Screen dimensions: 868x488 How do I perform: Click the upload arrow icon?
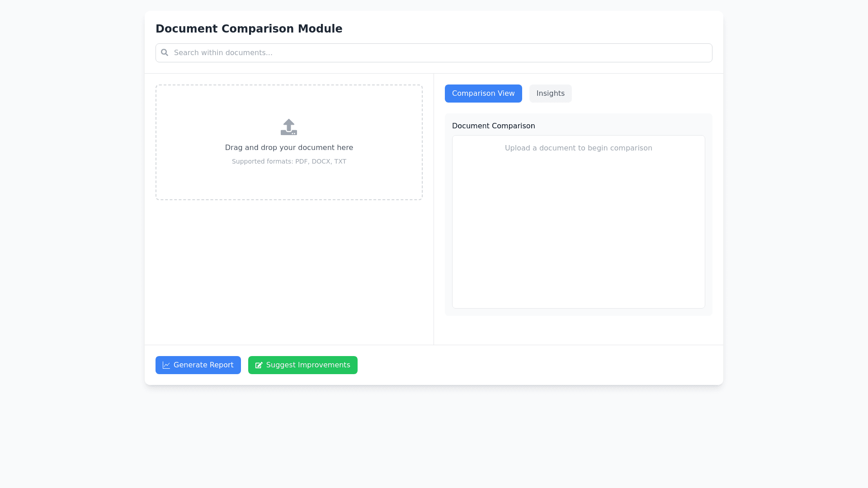pyautogui.click(x=289, y=127)
